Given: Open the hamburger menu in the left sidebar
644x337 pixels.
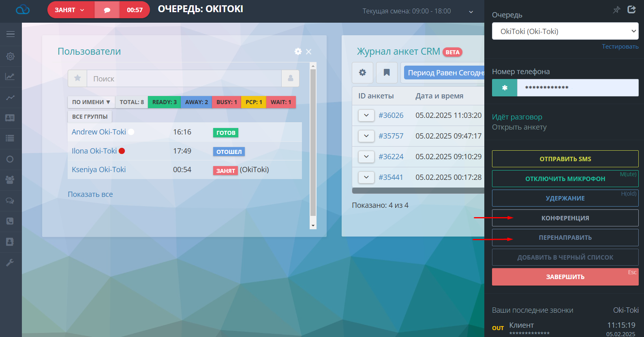Looking at the screenshot, I should pyautogui.click(x=11, y=34).
